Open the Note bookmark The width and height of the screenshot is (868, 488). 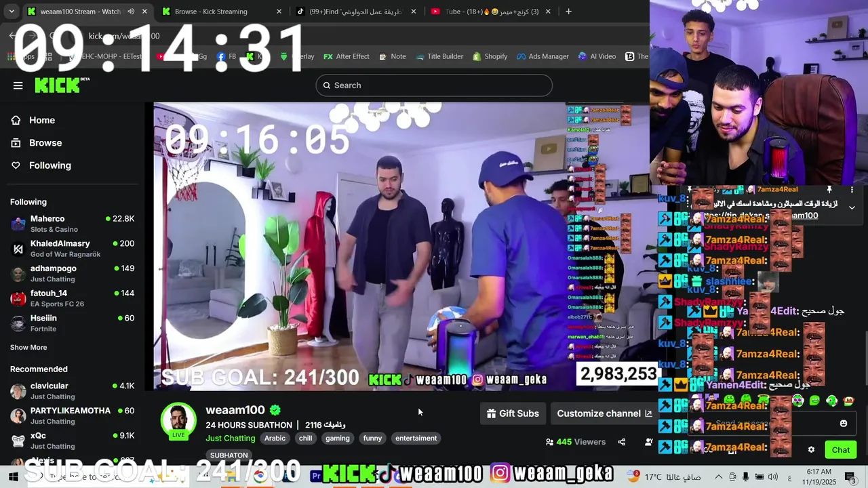(393, 56)
